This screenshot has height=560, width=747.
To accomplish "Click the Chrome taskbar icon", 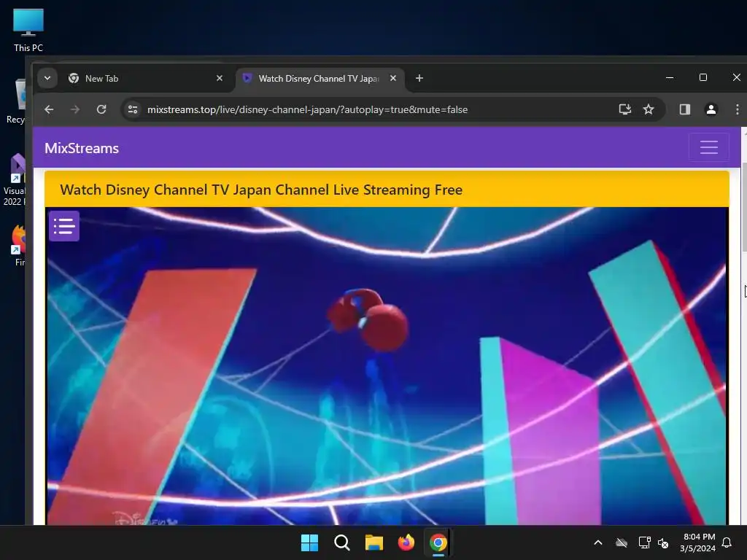I will click(438, 542).
